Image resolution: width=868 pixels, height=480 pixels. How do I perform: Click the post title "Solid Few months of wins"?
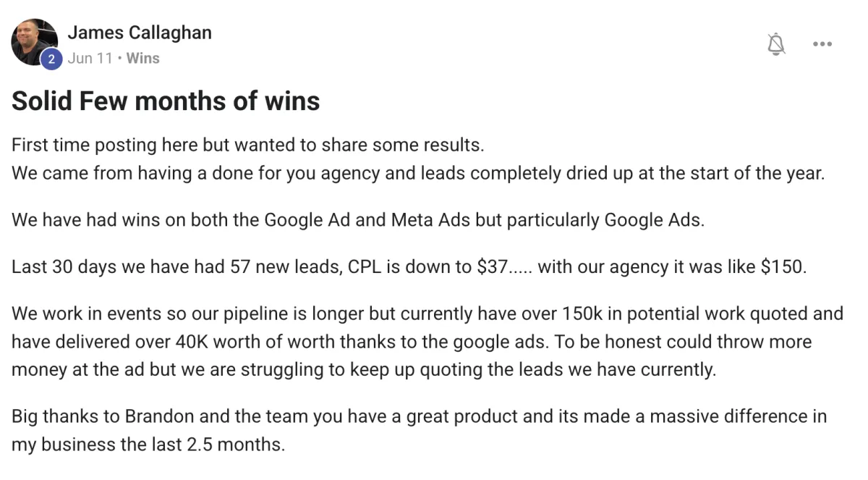[x=166, y=101]
